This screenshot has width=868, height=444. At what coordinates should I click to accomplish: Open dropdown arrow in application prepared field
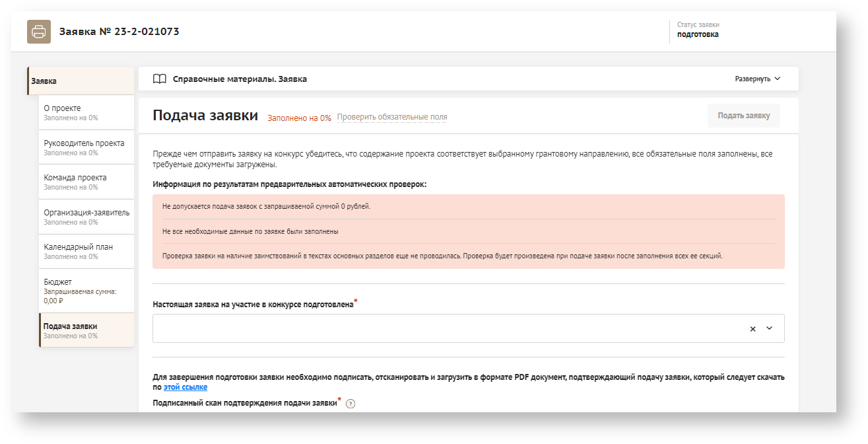[769, 328]
